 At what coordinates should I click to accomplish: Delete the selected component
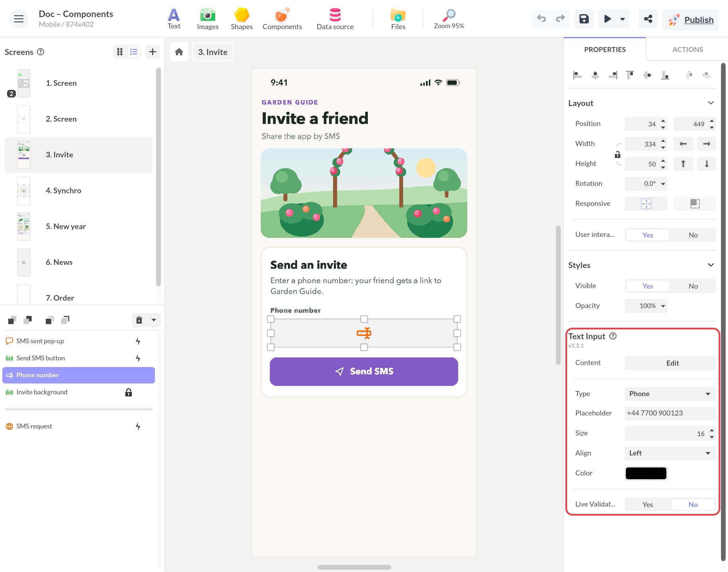[x=139, y=320]
